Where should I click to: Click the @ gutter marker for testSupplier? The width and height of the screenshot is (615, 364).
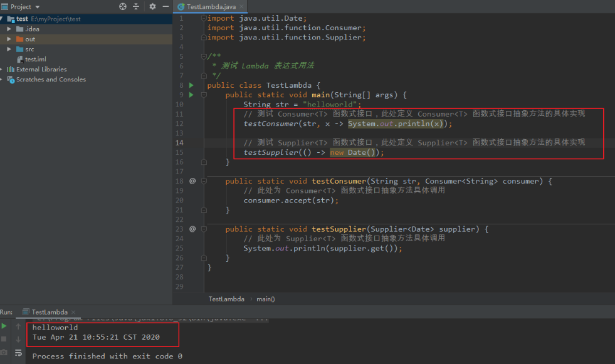click(x=192, y=229)
